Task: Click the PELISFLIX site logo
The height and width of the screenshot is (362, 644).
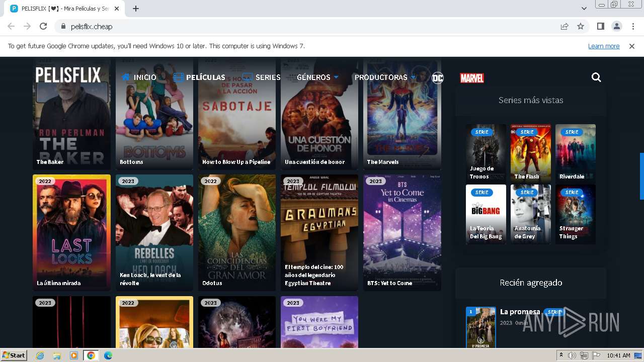Action: point(68,75)
